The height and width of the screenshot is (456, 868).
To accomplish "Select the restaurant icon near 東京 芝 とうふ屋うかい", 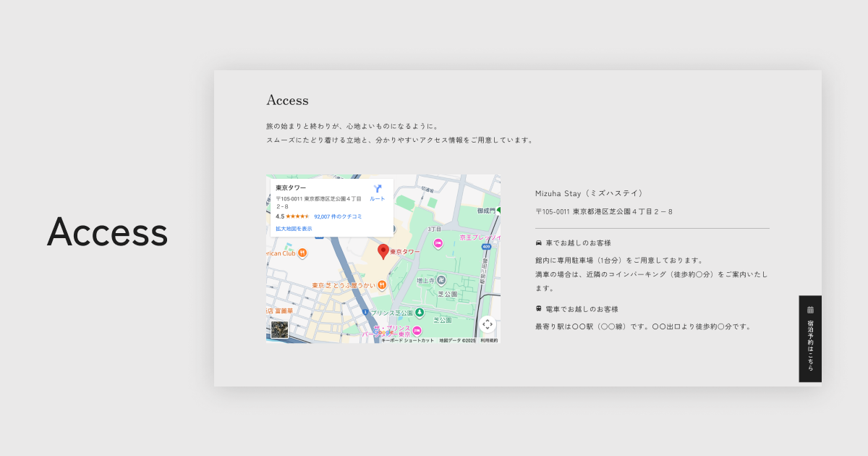I will click(x=382, y=284).
